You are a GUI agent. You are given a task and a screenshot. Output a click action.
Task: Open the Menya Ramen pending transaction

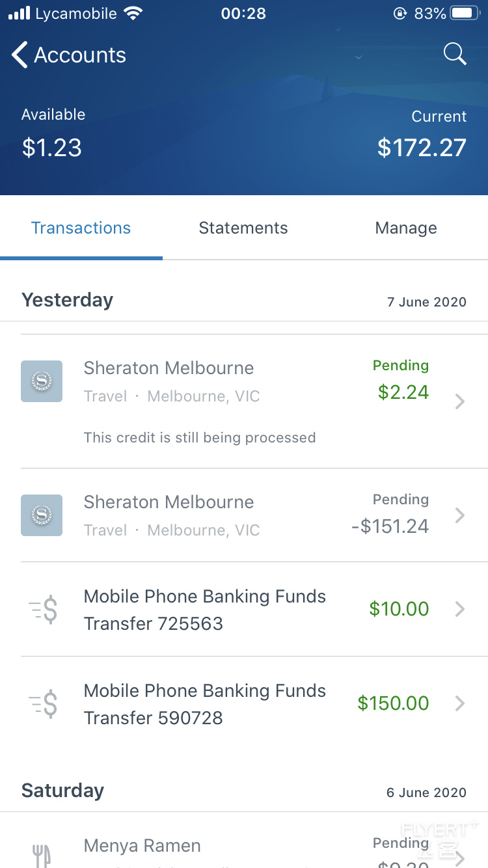[244, 841]
